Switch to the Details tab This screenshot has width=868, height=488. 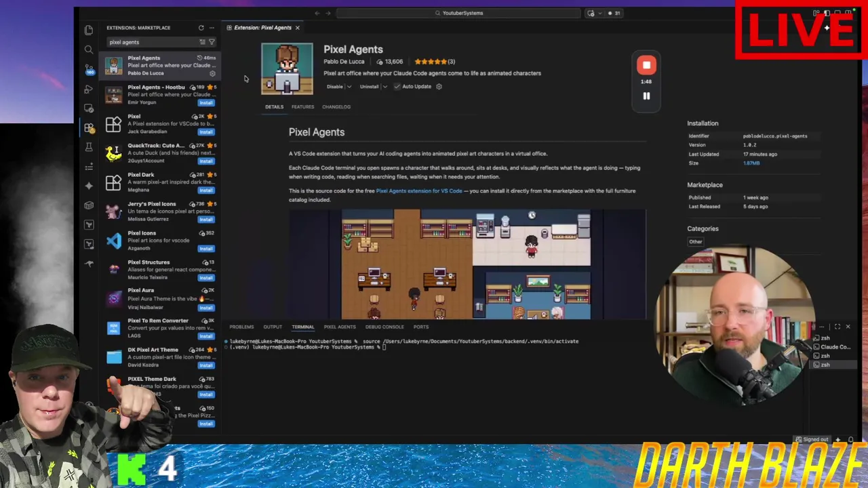pyautogui.click(x=274, y=107)
